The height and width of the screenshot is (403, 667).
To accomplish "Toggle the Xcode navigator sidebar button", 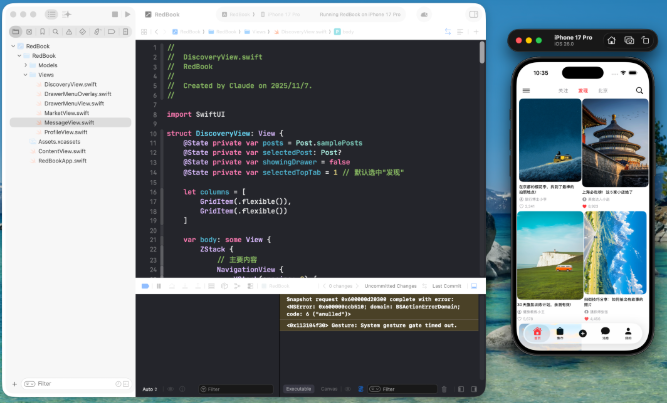I will click(x=51, y=14).
